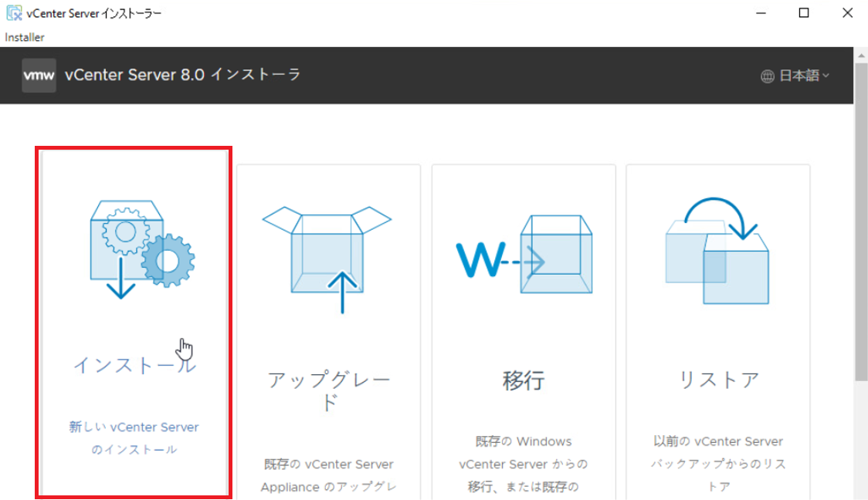Select the リストア heading
This screenshot has width=868, height=500.
tap(718, 380)
